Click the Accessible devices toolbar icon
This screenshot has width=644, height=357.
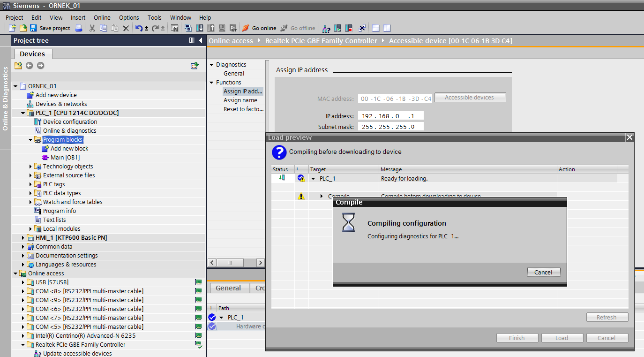326,28
